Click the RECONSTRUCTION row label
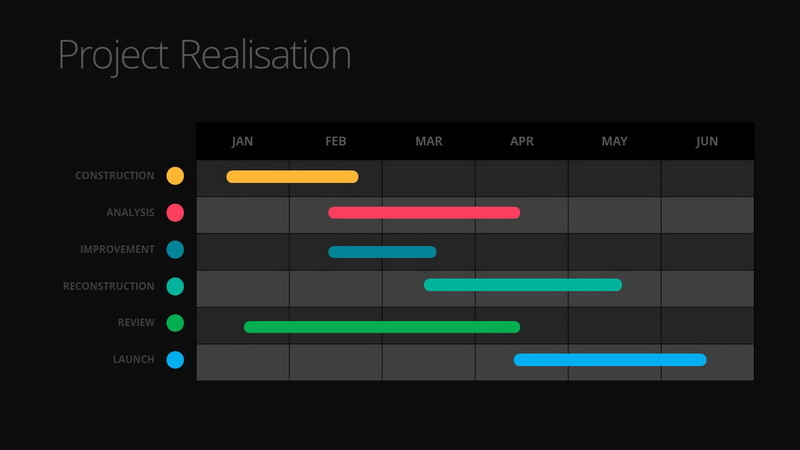 point(109,287)
